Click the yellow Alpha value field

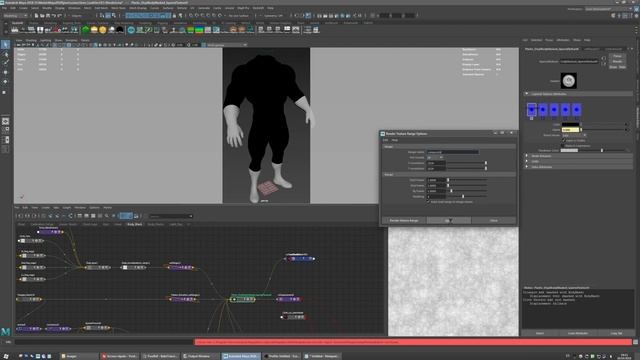tap(570, 130)
